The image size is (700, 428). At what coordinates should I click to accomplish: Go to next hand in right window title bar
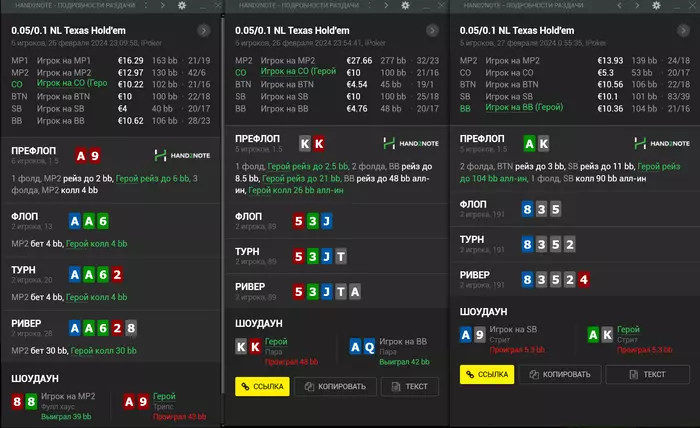tap(637, 5)
